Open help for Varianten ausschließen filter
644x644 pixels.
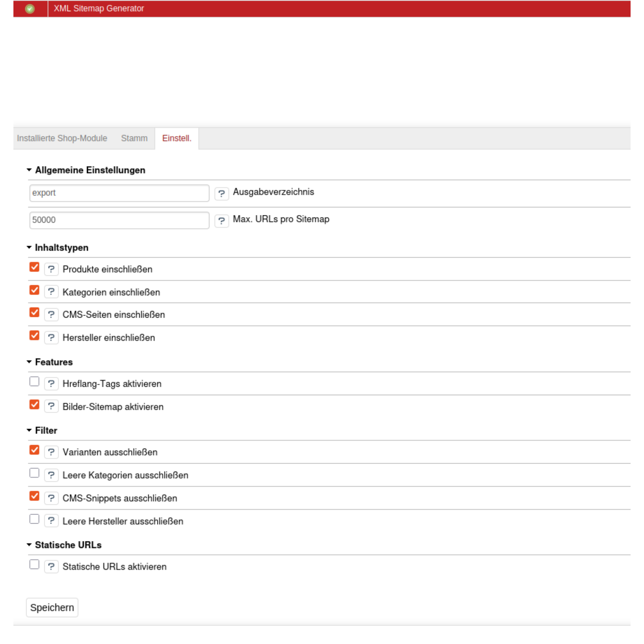[x=51, y=452]
